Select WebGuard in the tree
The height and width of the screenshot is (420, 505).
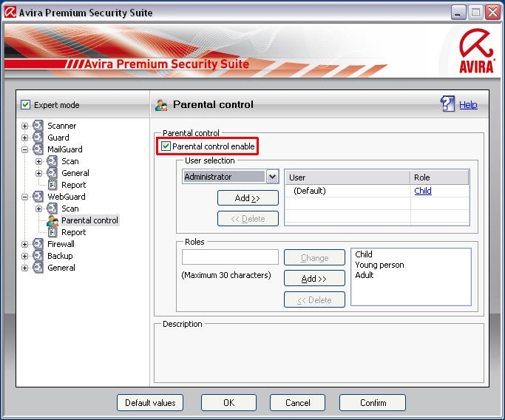[x=67, y=197]
